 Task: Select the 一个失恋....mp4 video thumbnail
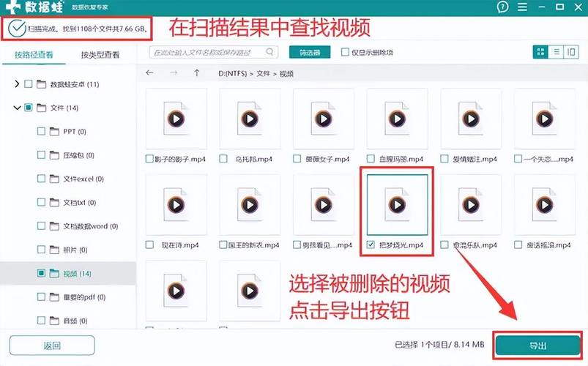pyautogui.click(x=545, y=119)
